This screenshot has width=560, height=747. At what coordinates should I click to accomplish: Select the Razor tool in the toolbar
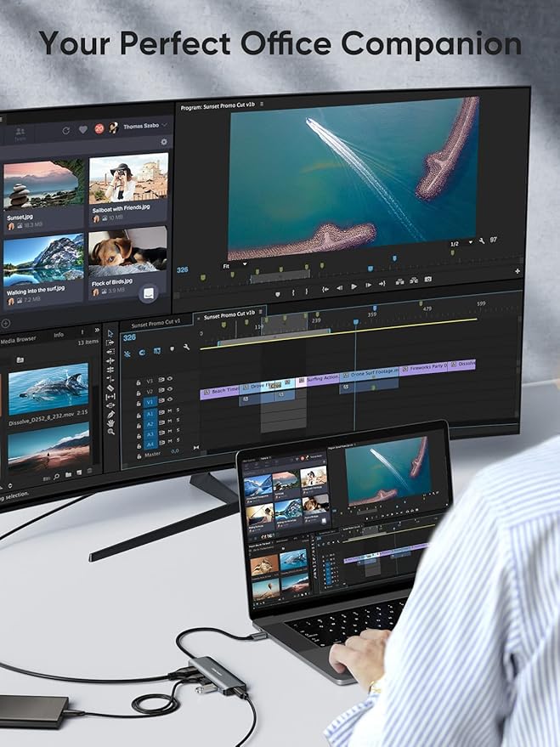click(110, 388)
